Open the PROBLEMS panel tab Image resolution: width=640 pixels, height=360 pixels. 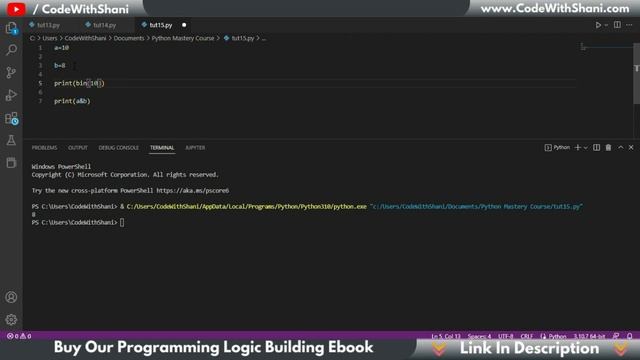coord(44,148)
